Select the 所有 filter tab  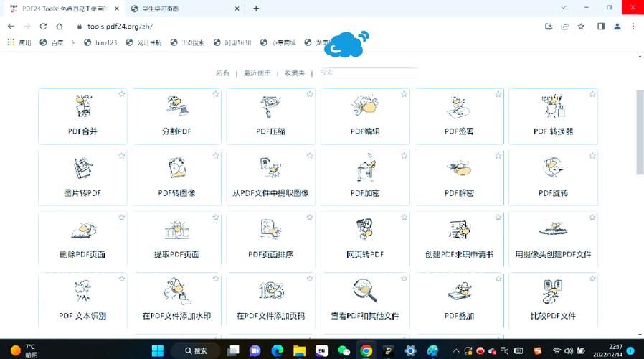222,73
